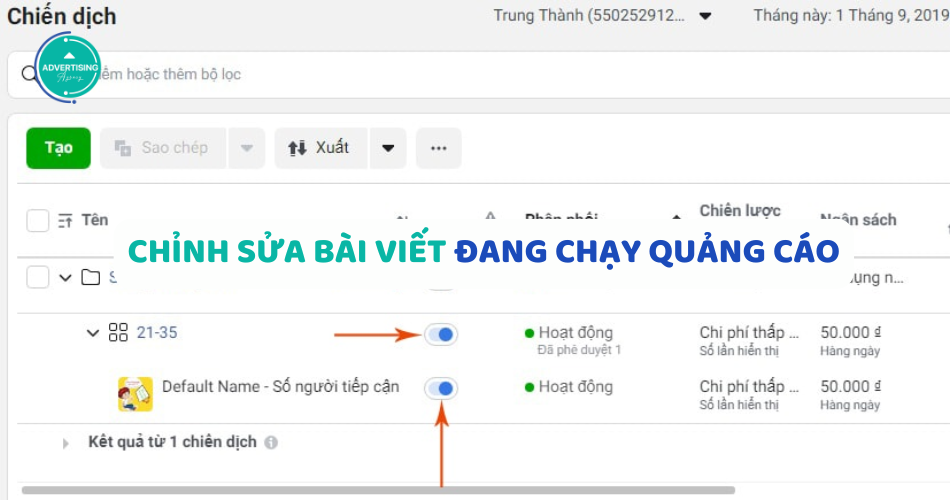The width and height of the screenshot is (950, 500).
Task: Open Default Name - Số người tiếp cận ad
Action: (281, 387)
